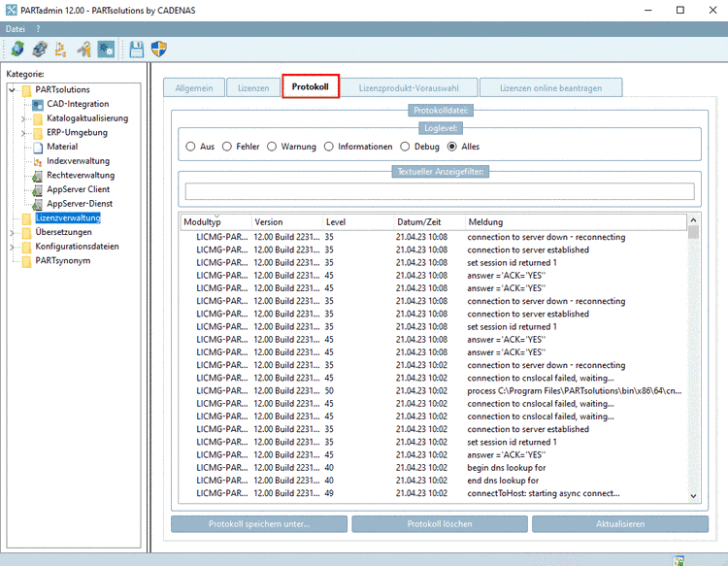Click the highlighted gears toolbar icon
This screenshot has width=728, height=566.
coord(106,49)
